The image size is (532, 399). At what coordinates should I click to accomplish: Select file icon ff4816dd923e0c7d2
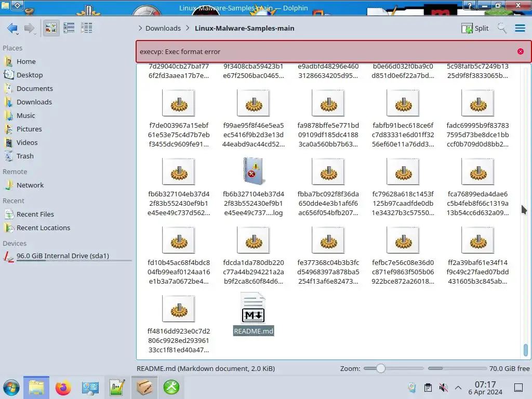pos(179,309)
